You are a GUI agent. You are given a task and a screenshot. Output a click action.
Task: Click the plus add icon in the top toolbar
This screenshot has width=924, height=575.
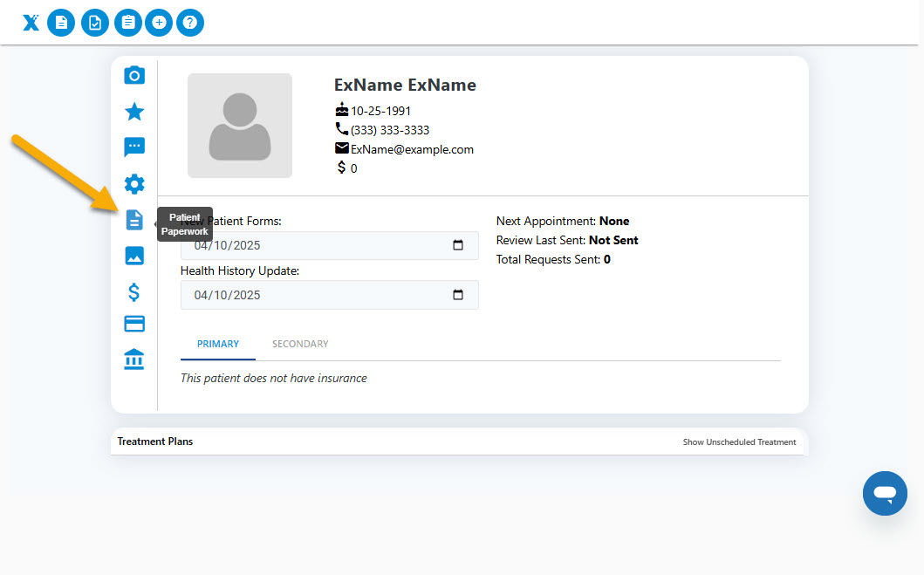tap(159, 23)
